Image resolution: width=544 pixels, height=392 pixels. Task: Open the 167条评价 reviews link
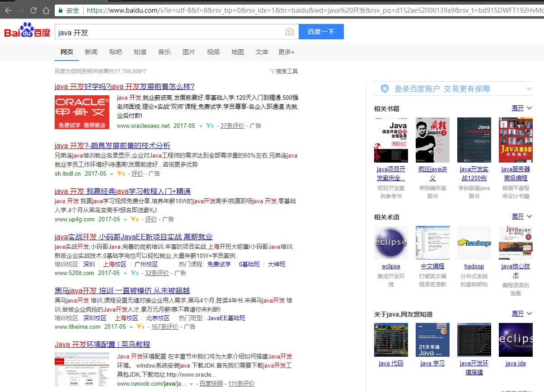[x=165, y=327]
